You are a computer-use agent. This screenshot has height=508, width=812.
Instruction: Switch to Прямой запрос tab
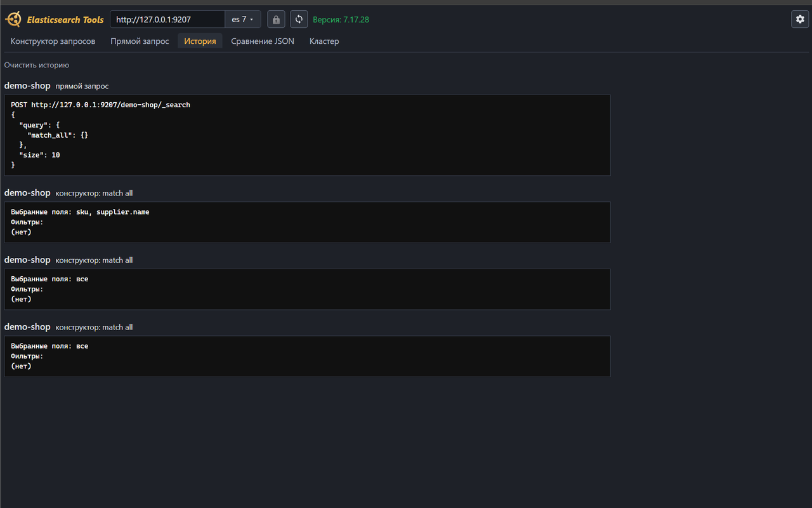(140, 41)
